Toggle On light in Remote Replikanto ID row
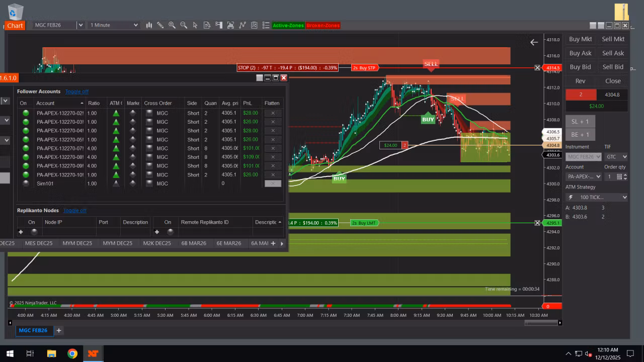The image size is (644, 362). pyautogui.click(x=170, y=232)
